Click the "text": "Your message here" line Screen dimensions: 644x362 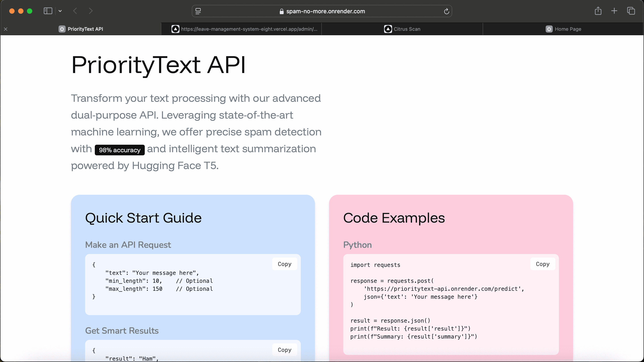click(152, 273)
